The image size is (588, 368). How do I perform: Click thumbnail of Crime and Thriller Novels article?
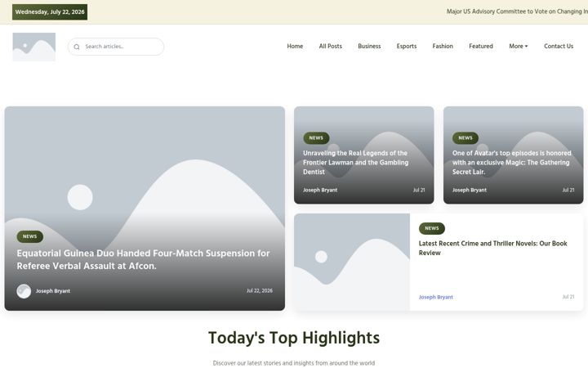click(352, 263)
